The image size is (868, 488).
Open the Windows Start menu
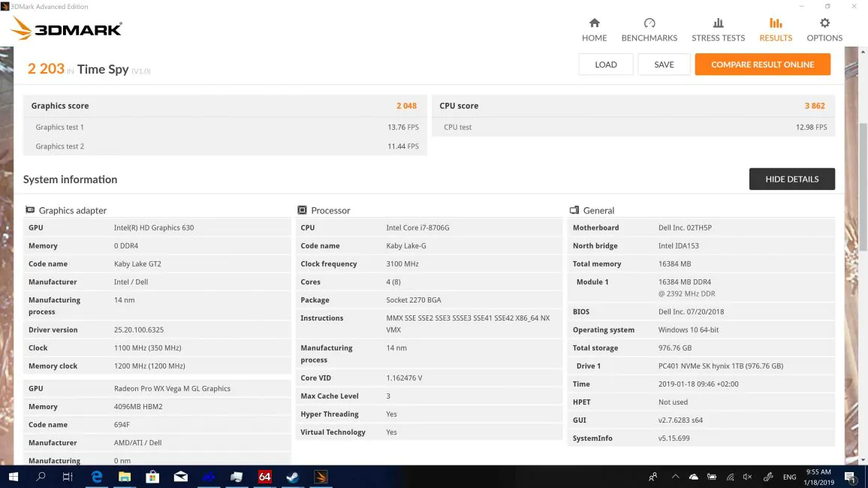14,477
